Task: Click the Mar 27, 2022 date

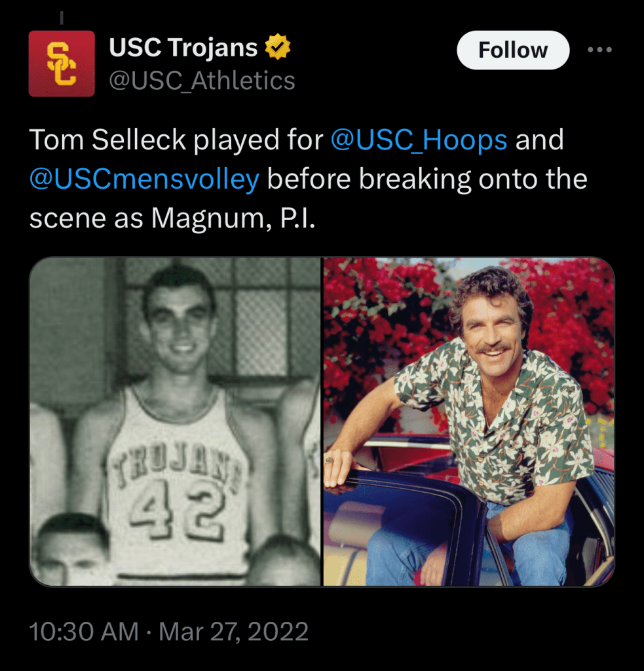Action: point(233,632)
